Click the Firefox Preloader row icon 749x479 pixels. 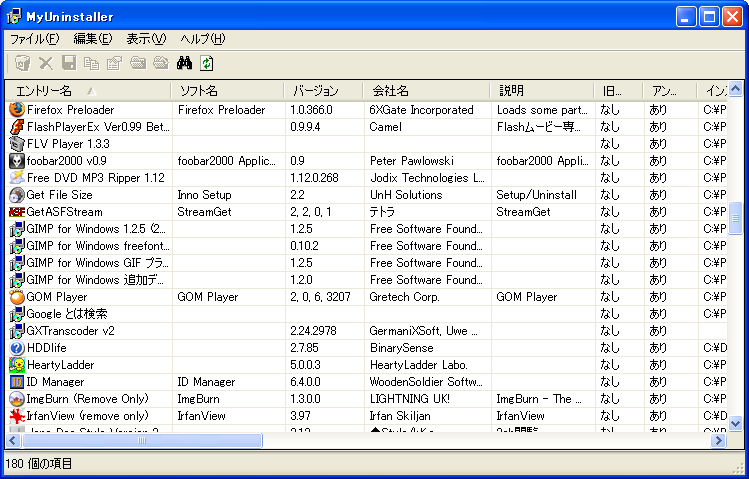click(x=17, y=109)
